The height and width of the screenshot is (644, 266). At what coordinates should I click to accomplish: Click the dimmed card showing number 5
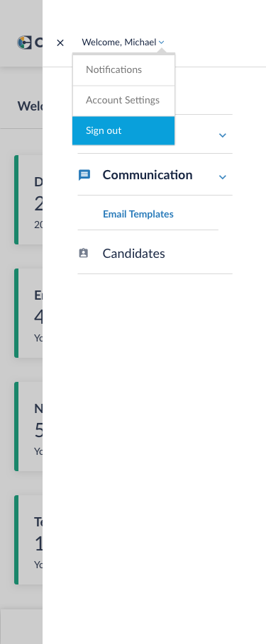(x=28, y=426)
